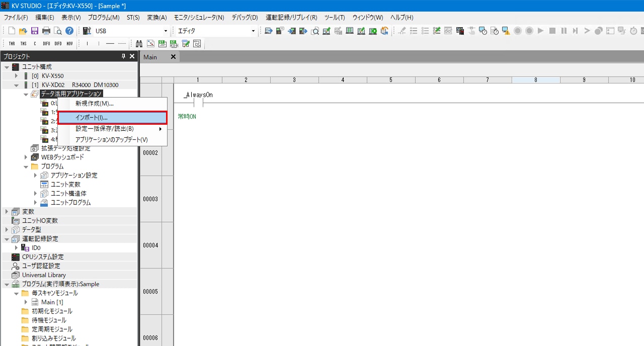This screenshot has width=644, height=346.
Task: Open help via the blue question mark icon
Action: tap(69, 31)
